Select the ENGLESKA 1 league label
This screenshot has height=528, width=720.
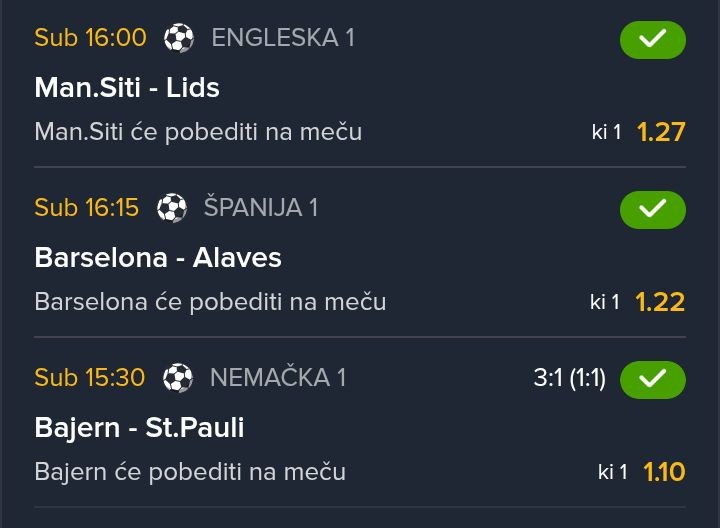pos(283,39)
